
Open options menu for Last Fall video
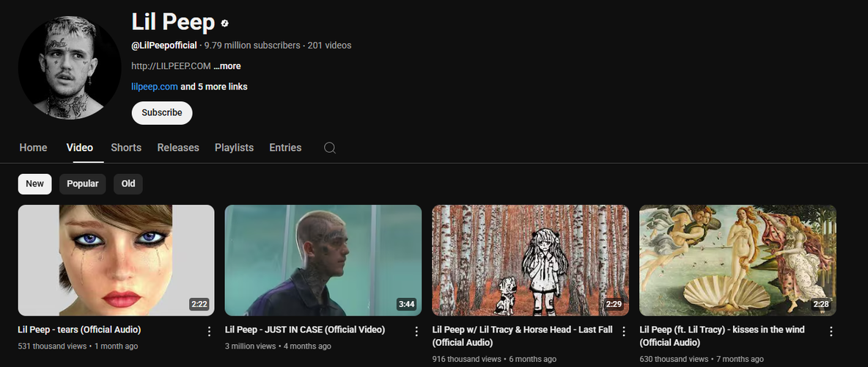click(x=624, y=332)
